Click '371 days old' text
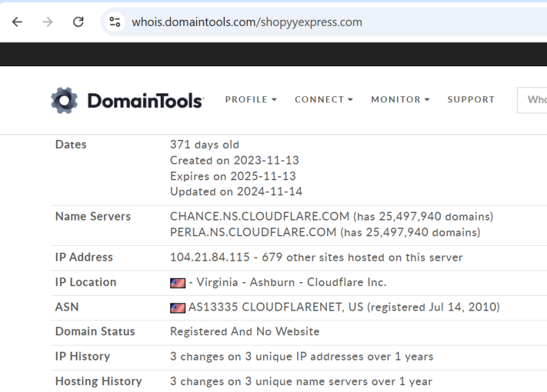The image size is (547, 392). [x=204, y=145]
